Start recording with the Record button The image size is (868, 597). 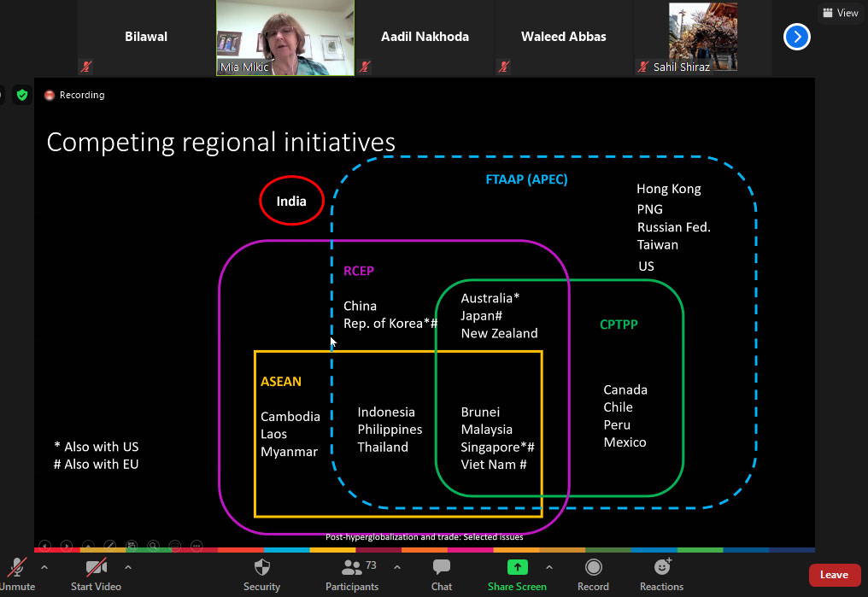593,574
